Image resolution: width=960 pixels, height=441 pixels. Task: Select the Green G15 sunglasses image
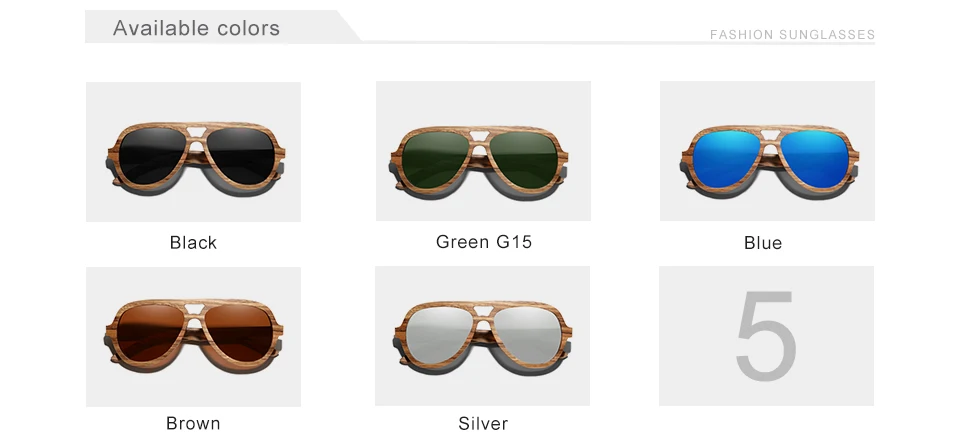point(483,151)
